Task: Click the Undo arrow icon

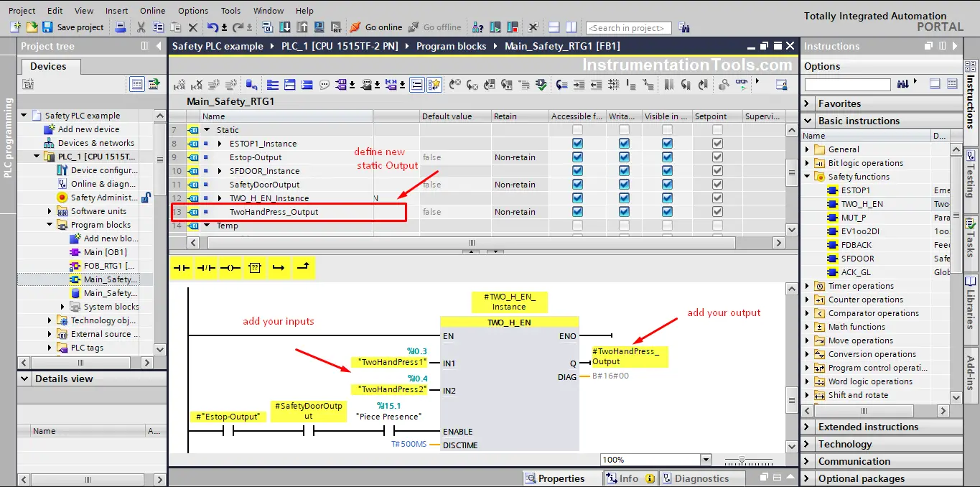Action: (x=213, y=27)
